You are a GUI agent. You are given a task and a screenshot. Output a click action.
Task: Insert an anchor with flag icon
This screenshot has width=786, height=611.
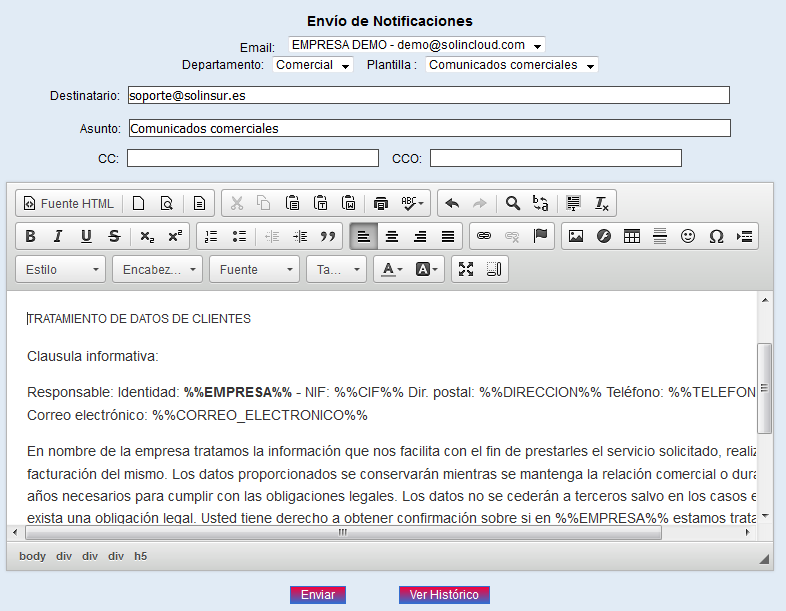pos(540,236)
